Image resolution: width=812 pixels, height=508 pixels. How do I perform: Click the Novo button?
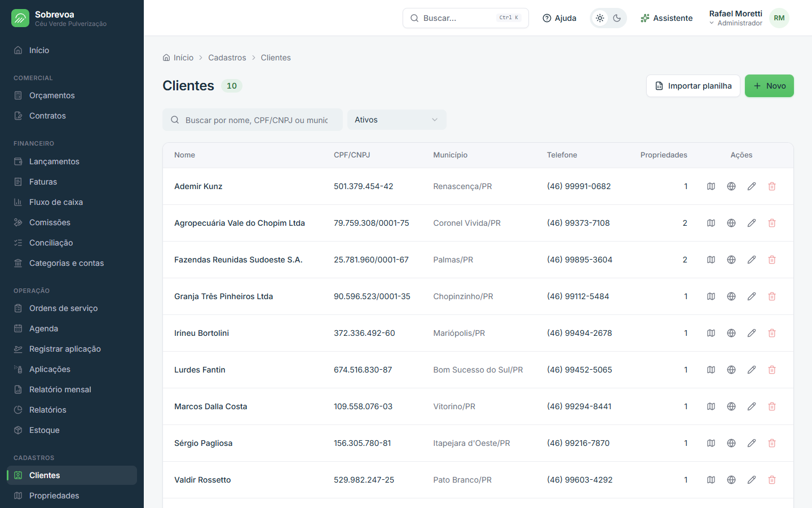[x=769, y=86]
